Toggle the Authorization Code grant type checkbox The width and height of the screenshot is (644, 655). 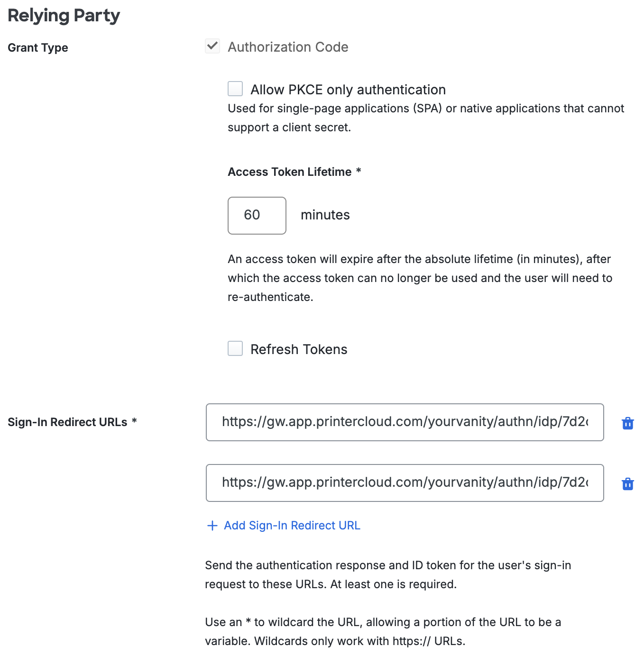click(x=212, y=46)
